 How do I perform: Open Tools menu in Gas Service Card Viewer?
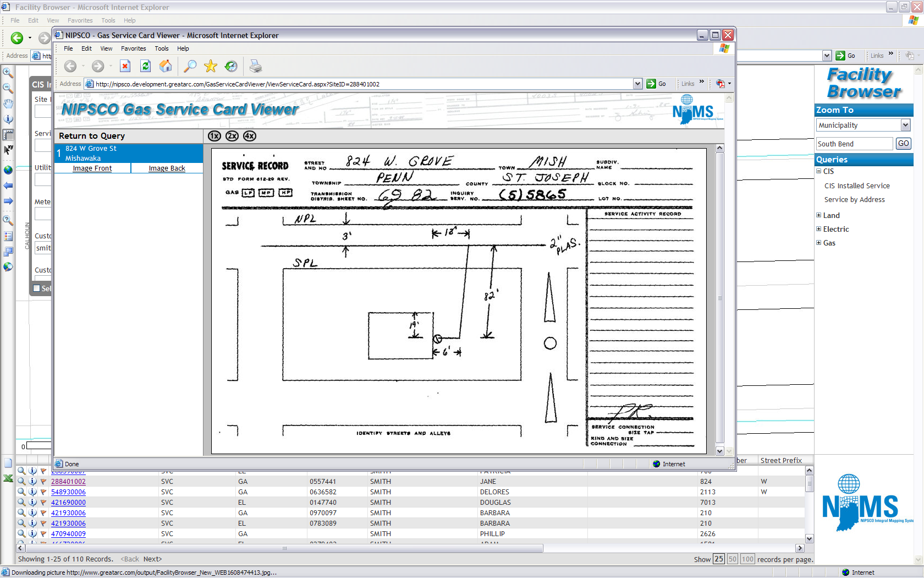pyautogui.click(x=161, y=48)
